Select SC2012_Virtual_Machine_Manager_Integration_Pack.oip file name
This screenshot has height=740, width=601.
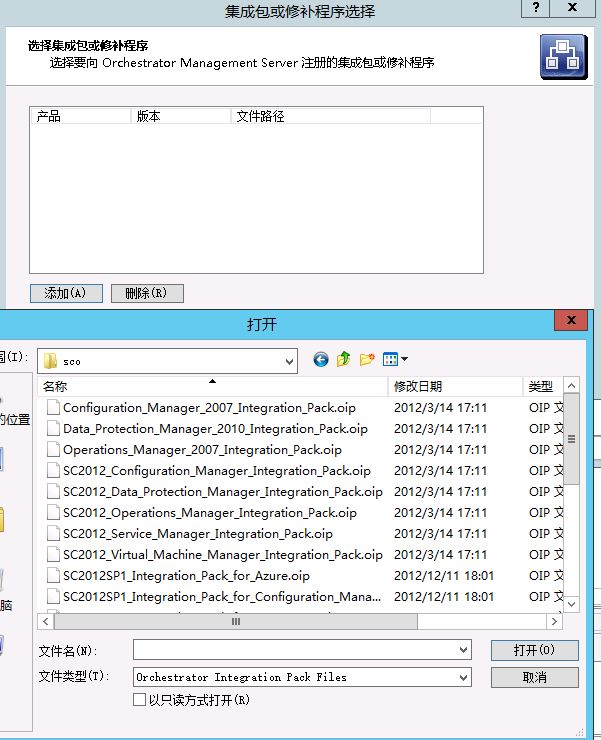(x=223, y=555)
